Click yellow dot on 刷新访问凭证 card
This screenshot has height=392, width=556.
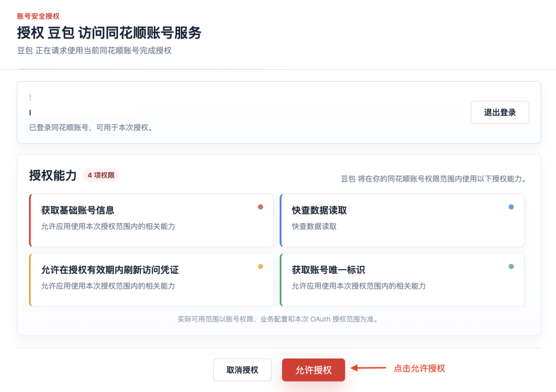(260, 266)
